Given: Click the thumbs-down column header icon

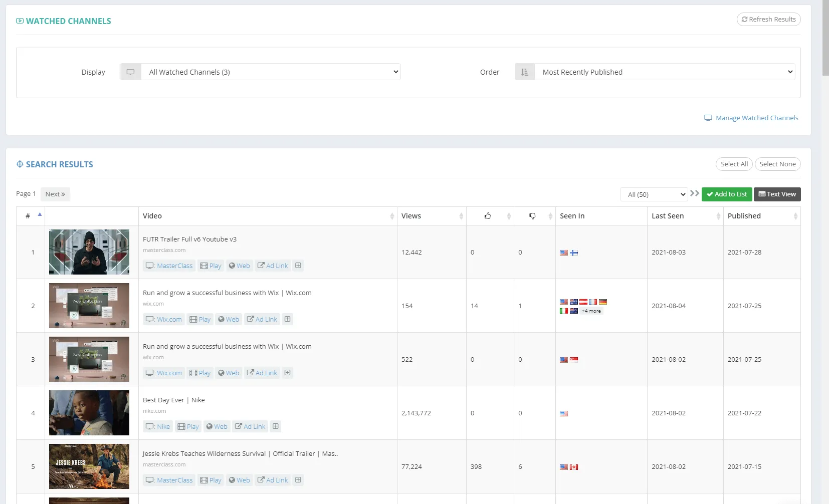Looking at the screenshot, I should (x=532, y=216).
